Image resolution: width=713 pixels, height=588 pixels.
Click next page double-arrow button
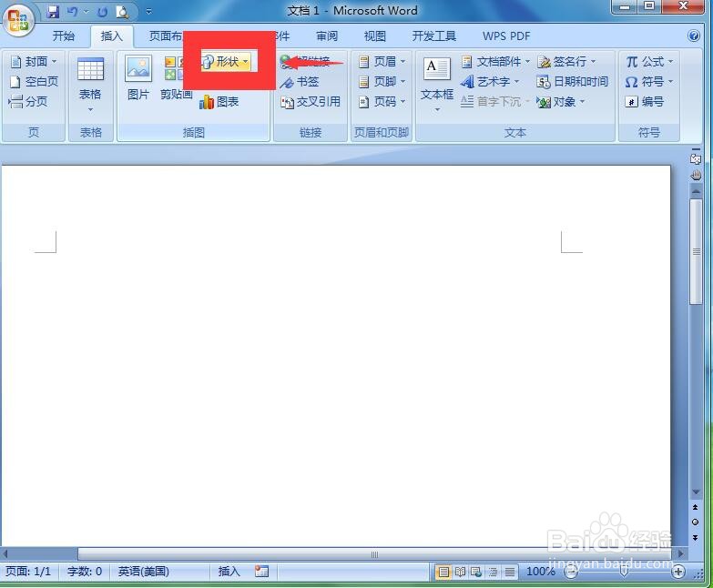coord(696,538)
